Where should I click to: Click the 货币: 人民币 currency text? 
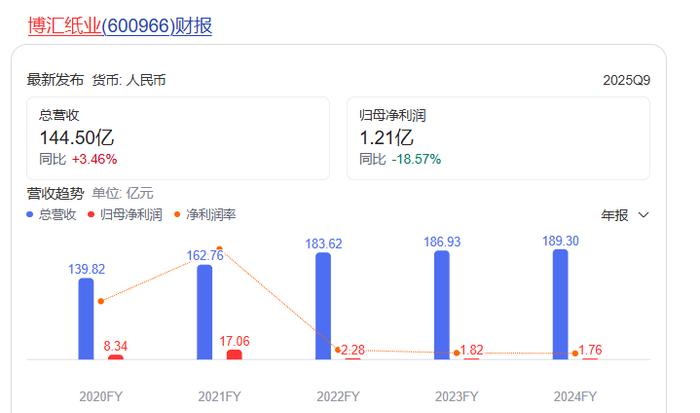pos(129,80)
